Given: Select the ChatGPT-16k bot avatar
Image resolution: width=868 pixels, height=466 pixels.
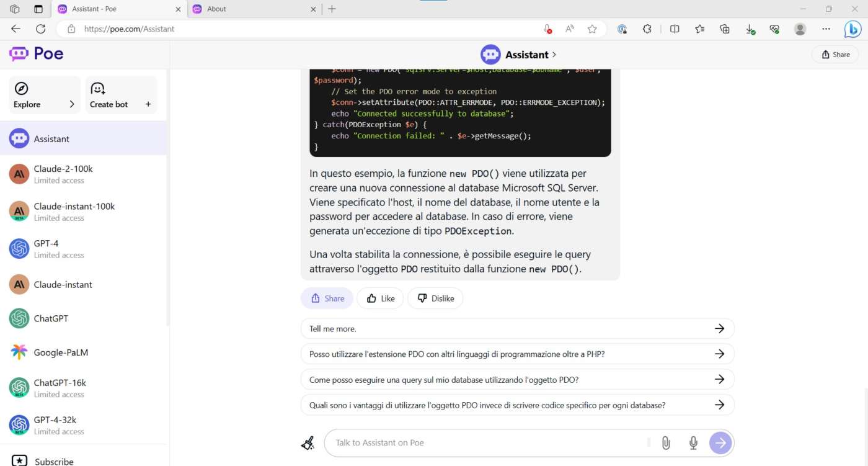Looking at the screenshot, I should click(x=19, y=388).
